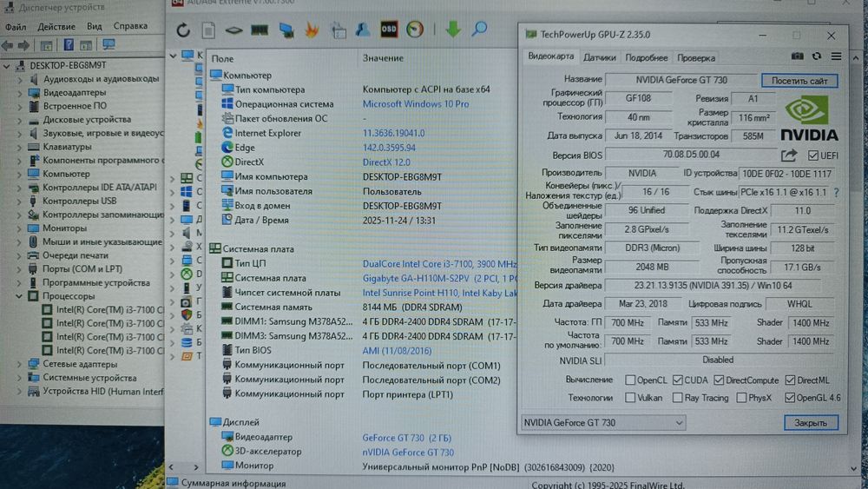Image resolution: width=868 pixels, height=489 pixels.
Task: Click the Device Manager forward arrow
Action: tap(23, 45)
